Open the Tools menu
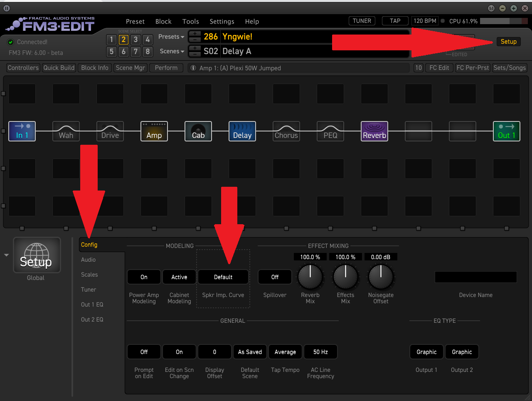The image size is (532, 401). point(190,22)
